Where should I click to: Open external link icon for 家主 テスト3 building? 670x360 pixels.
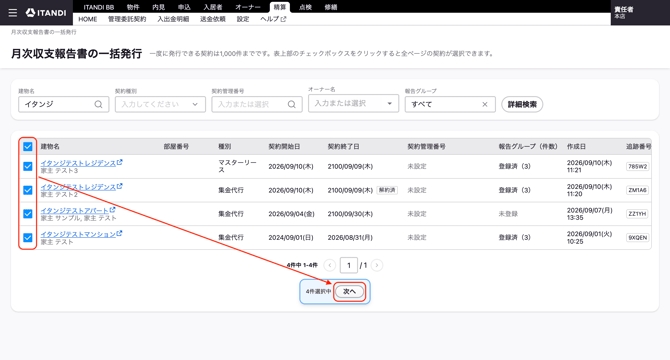point(120,162)
